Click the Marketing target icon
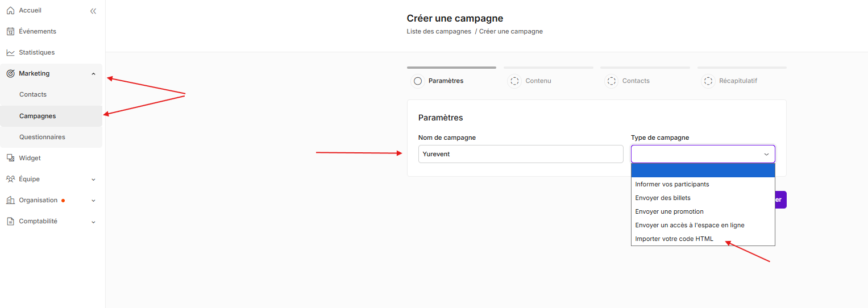Image resolution: width=868 pixels, height=308 pixels. click(x=10, y=73)
